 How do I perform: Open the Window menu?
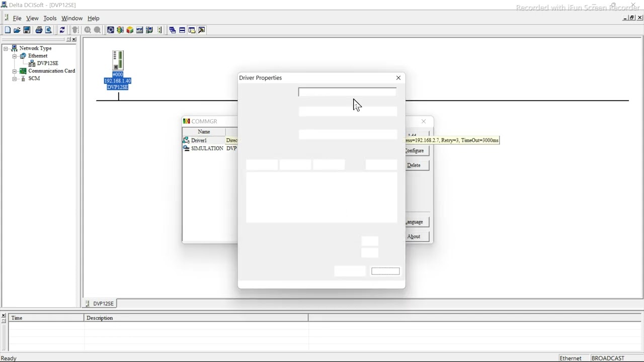(x=72, y=18)
